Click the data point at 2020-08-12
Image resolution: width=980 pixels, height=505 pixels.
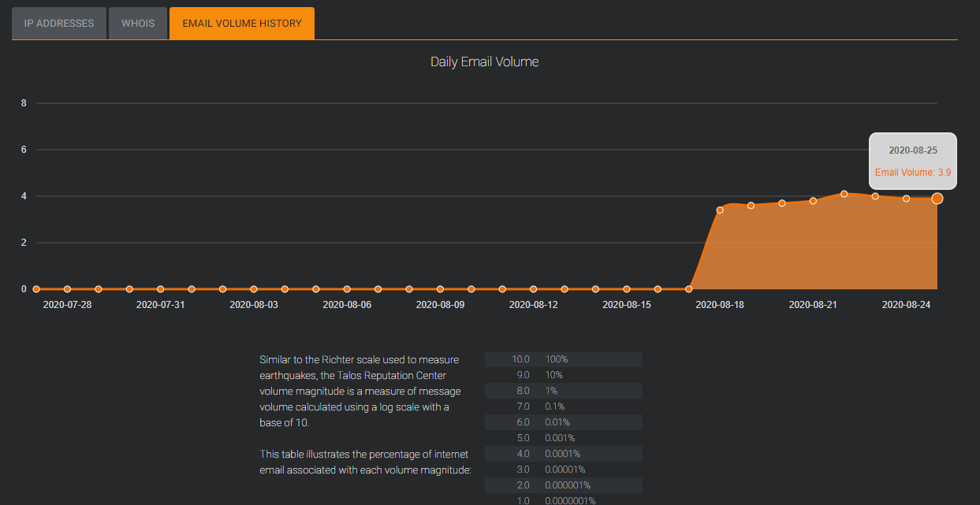pyautogui.click(x=534, y=289)
